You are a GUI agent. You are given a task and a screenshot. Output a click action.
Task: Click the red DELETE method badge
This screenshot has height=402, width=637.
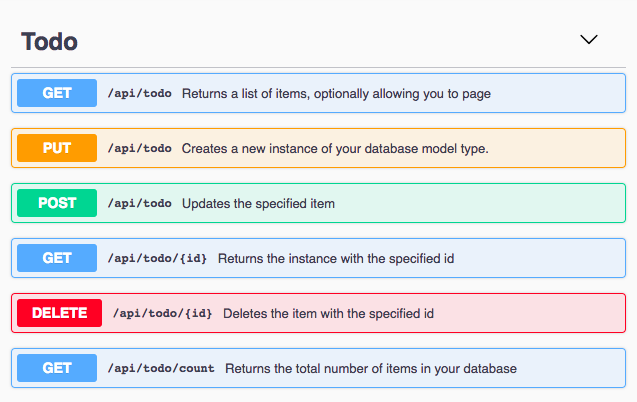click(x=59, y=313)
